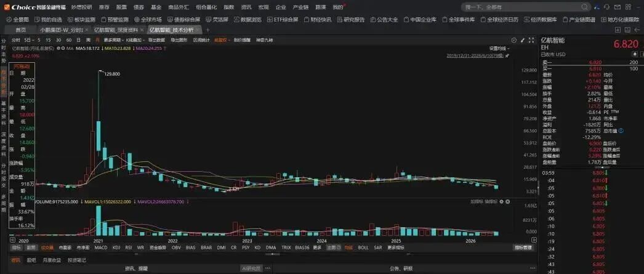This screenshot has width=644, height=274.
Task: Open 前复权 adjustment dropdown
Action: point(223,40)
